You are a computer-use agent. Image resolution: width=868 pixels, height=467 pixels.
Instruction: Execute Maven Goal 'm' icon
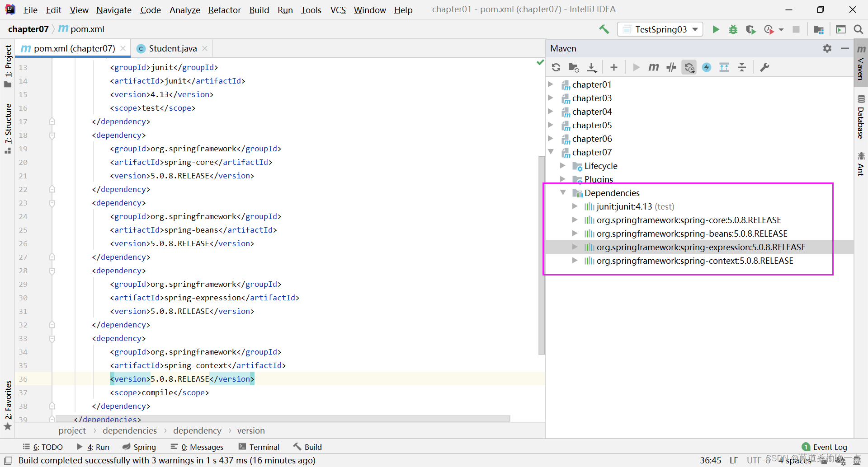(653, 67)
